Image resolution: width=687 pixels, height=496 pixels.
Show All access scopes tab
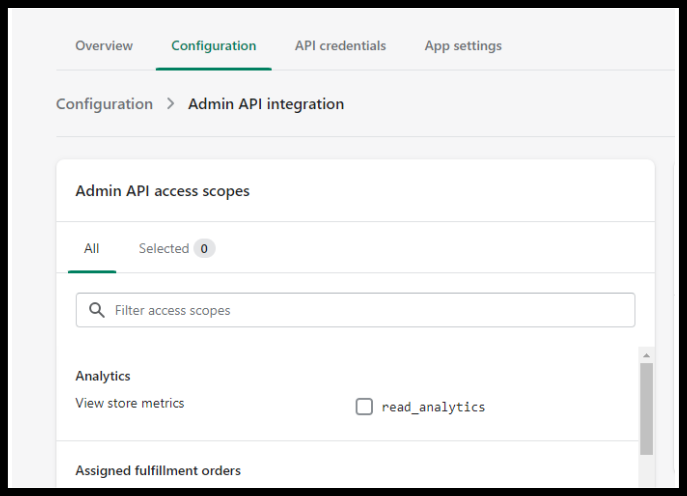click(x=92, y=248)
